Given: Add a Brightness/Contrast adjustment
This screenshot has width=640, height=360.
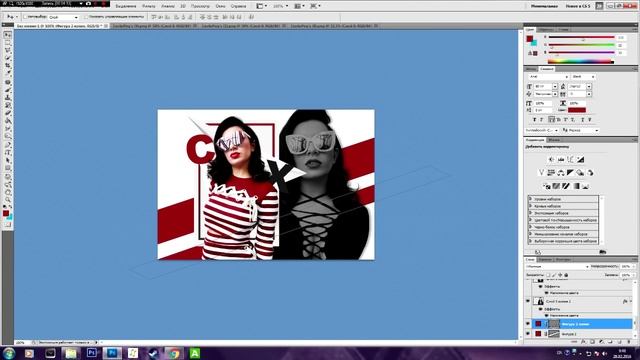Looking at the screenshot, I should click(551, 160).
